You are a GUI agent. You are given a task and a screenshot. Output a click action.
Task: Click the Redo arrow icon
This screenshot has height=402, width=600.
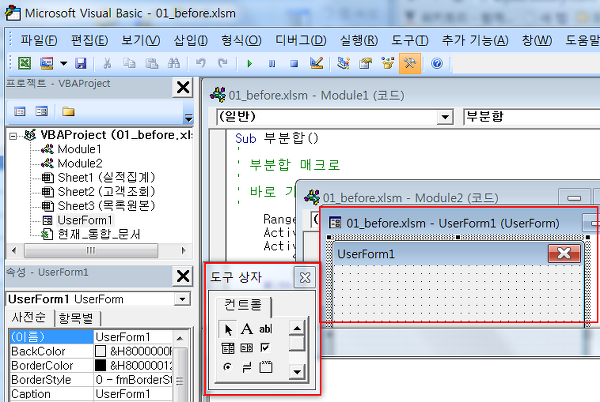[x=223, y=63]
